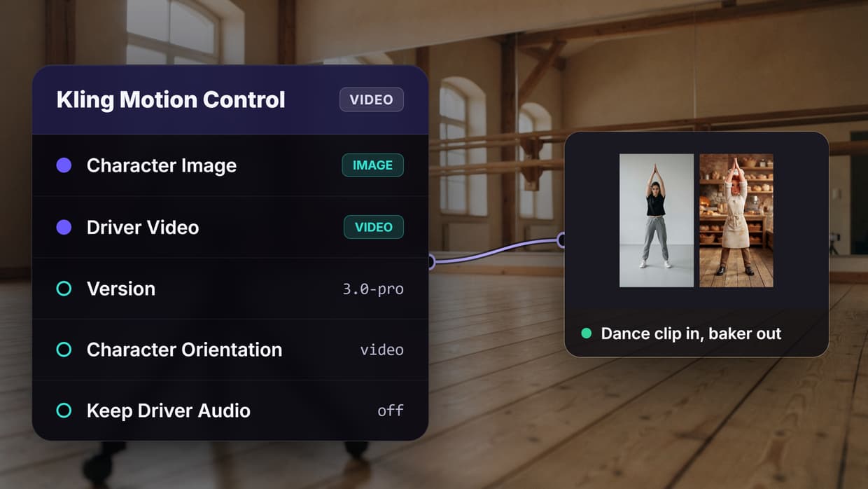
Task: Click the Dance clip in, baker out caption
Action: tap(691, 333)
